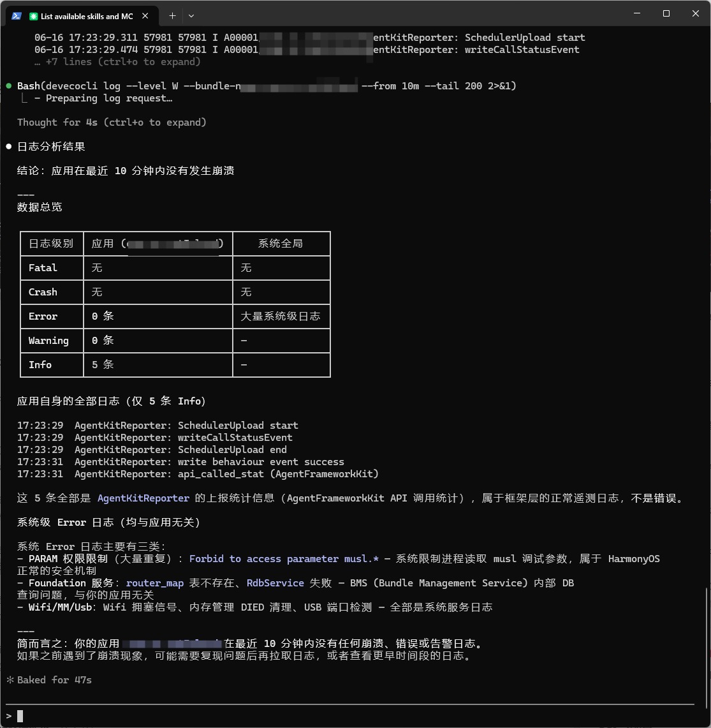Click the log line 'api_called_stat (AgentFrameworkKit)'
Screen dimensions: 711x728
pos(198,474)
